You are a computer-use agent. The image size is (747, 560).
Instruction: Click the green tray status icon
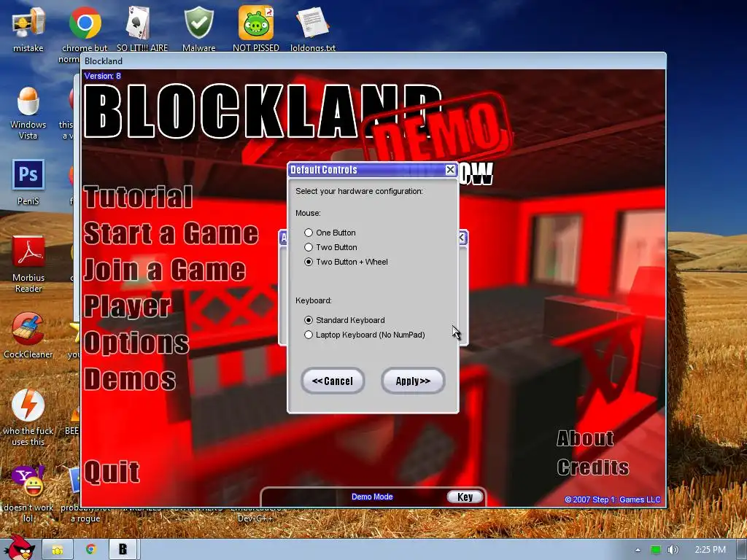click(x=656, y=550)
